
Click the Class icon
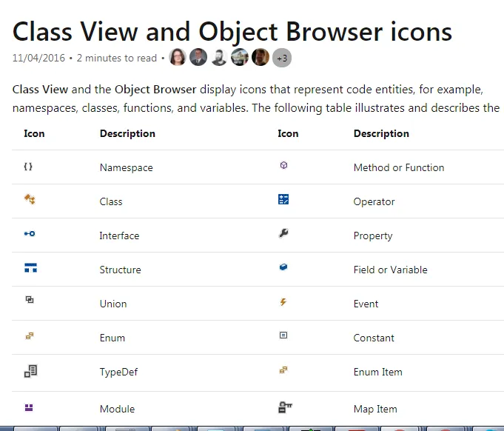coord(30,199)
